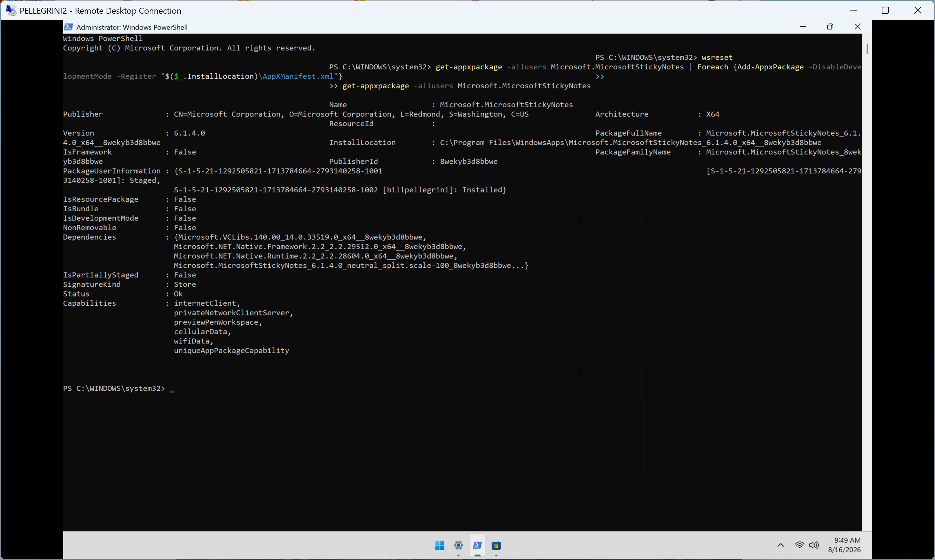Viewport: 935px width, 560px height.
Task: Click the 'Windows PowerShell' banner line
Action: click(103, 39)
